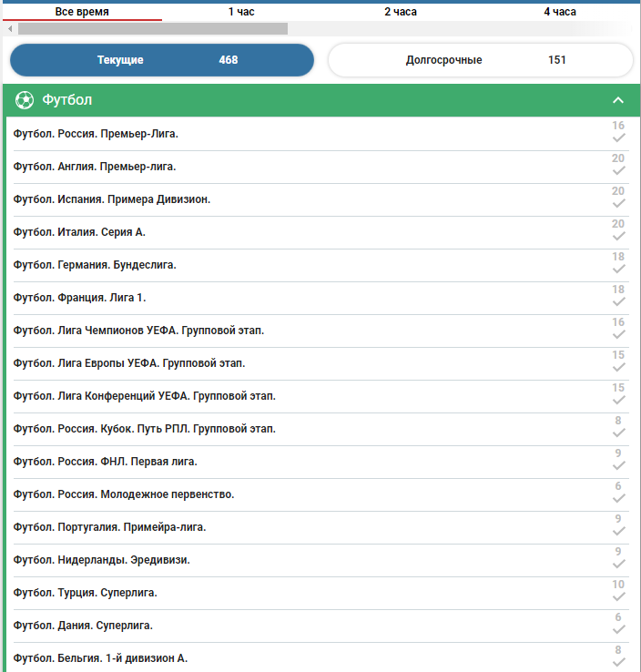641x672 pixels.
Task: Open Лига Европы УЕФА. Групповой этап.
Action: pyautogui.click(x=129, y=363)
